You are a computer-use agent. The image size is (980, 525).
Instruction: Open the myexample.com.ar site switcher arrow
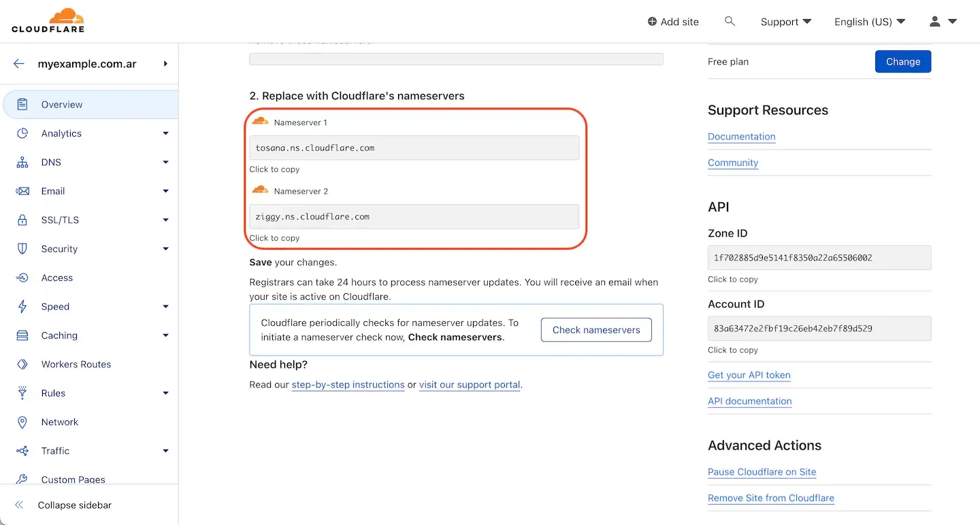(x=165, y=64)
